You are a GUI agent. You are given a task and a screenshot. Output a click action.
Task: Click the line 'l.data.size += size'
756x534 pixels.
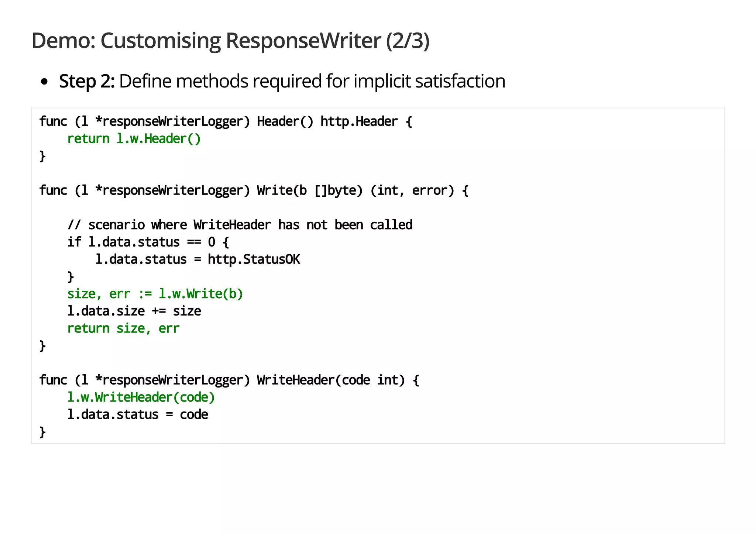[x=134, y=311]
